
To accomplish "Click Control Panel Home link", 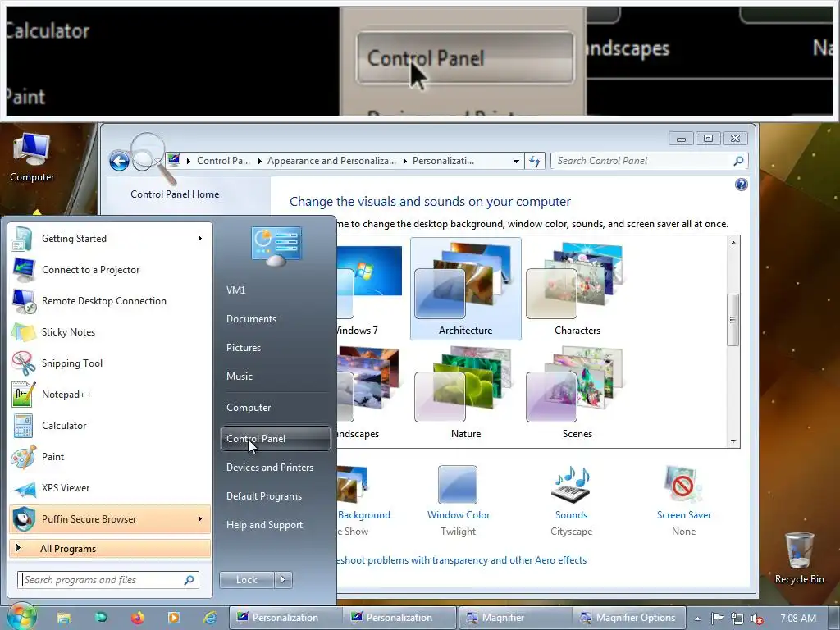I will (x=175, y=194).
